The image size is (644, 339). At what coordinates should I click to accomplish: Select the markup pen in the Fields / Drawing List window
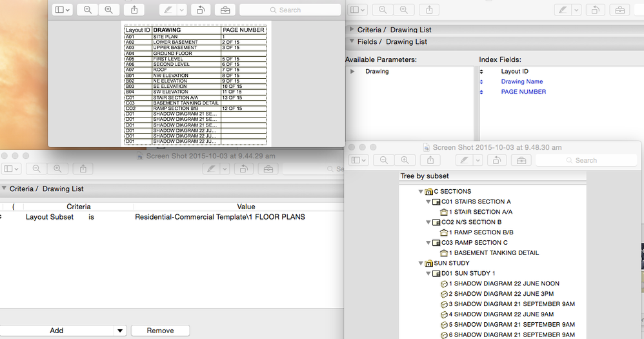[563, 10]
